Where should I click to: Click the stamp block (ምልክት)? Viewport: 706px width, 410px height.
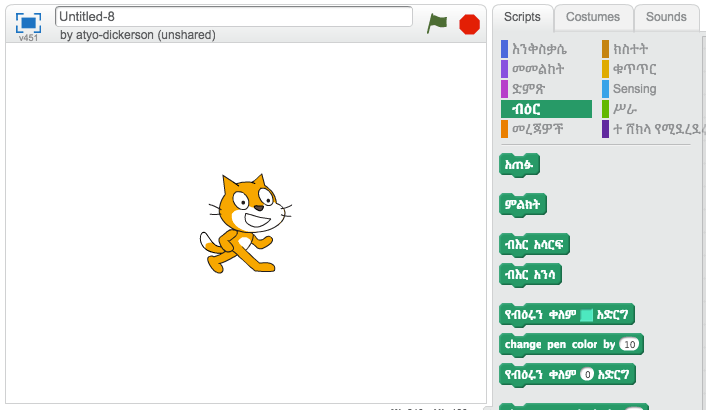click(x=523, y=205)
